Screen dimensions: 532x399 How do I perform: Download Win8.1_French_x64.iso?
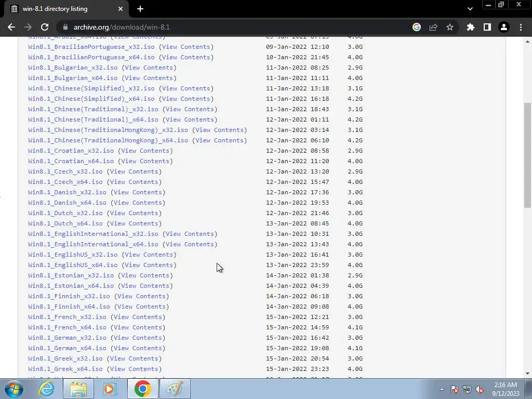pos(67,327)
